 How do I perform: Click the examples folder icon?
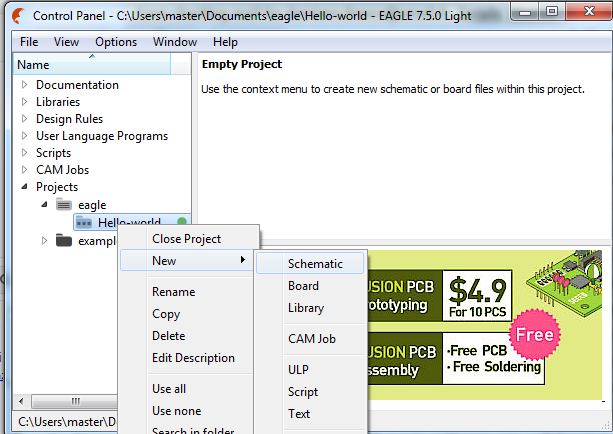(64, 240)
